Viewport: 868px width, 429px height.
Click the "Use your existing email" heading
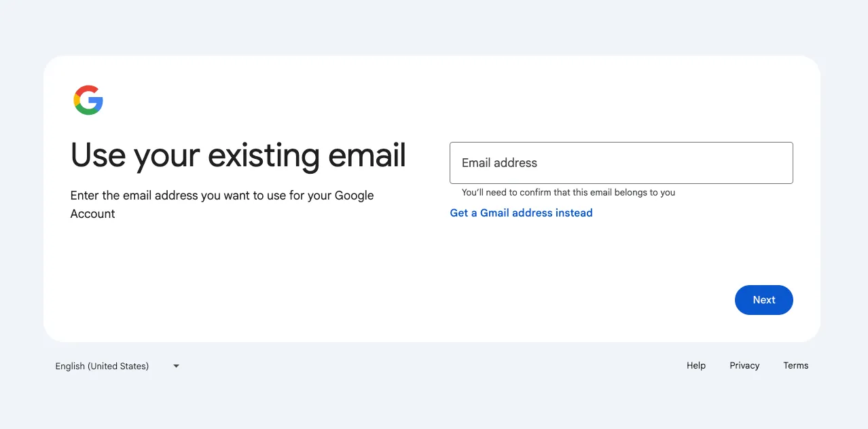(x=238, y=156)
